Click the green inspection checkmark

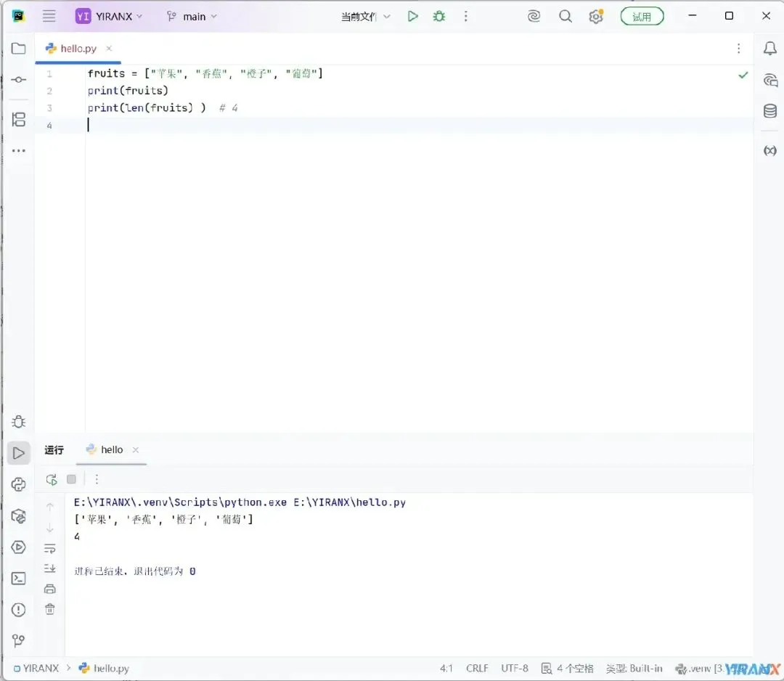(743, 75)
